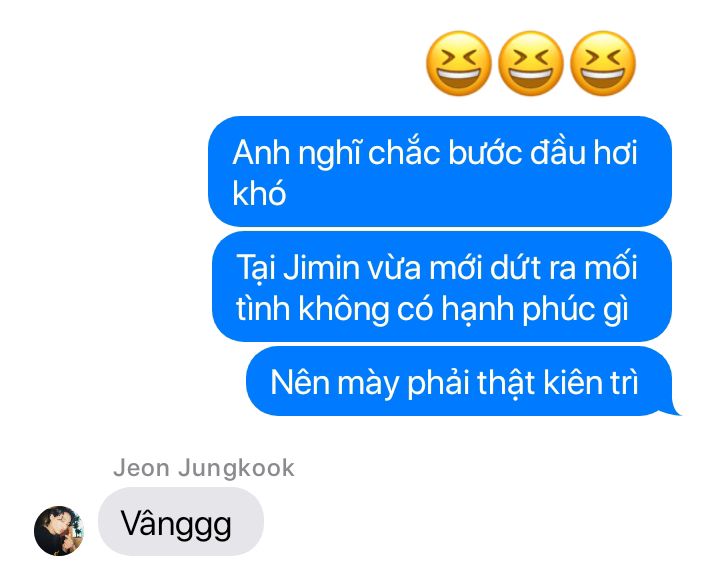Tap the Nên mày phải thật kiên trì bubble
The width and height of the screenshot is (720, 565).
(x=459, y=381)
